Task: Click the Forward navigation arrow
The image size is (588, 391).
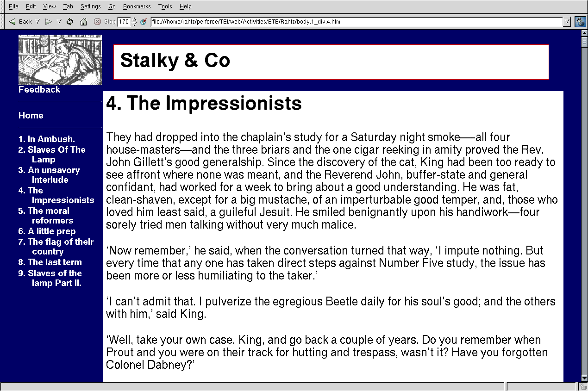Action: [48, 21]
